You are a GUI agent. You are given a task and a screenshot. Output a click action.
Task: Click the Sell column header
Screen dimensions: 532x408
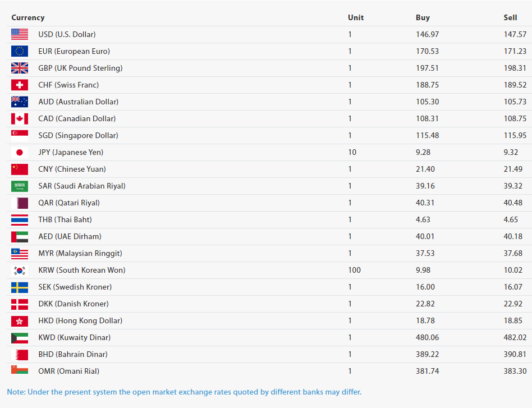point(510,17)
